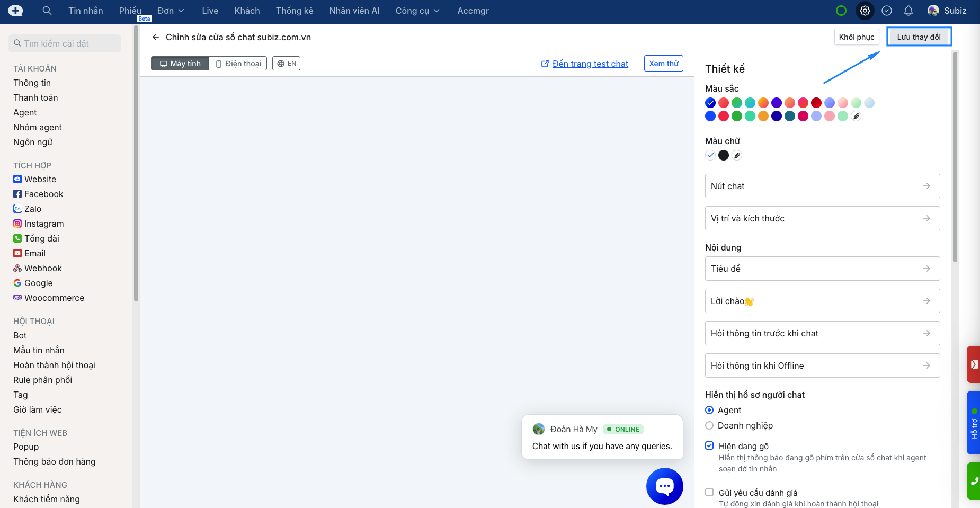Click the Subiz logo icon

15,11
